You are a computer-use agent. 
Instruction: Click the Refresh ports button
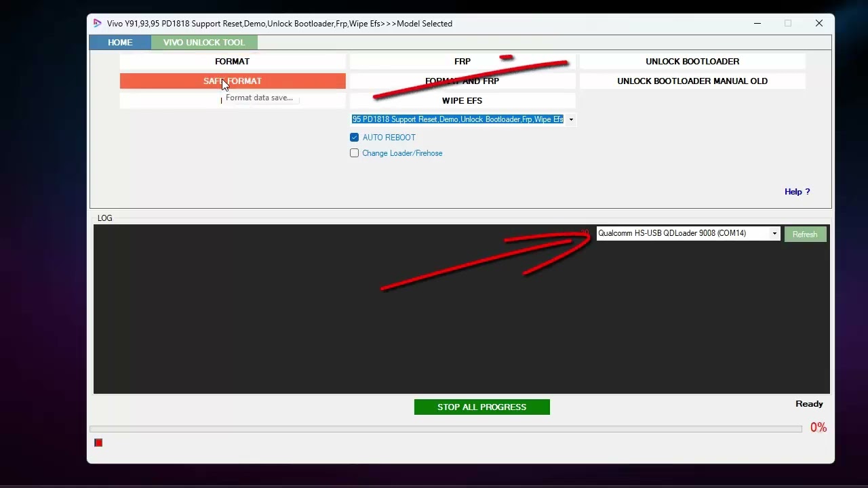(x=805, y=234)
